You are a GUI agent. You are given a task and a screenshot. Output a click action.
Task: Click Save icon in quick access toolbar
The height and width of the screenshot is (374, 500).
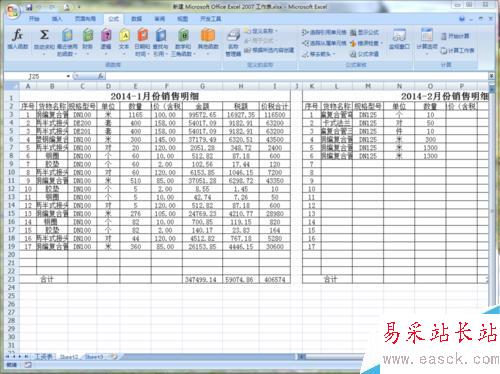pyautogui.click(x=29, y=7)
